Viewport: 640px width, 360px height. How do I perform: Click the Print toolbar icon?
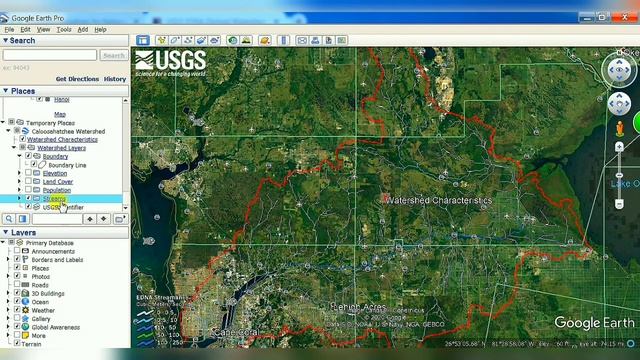click(315, 40)
